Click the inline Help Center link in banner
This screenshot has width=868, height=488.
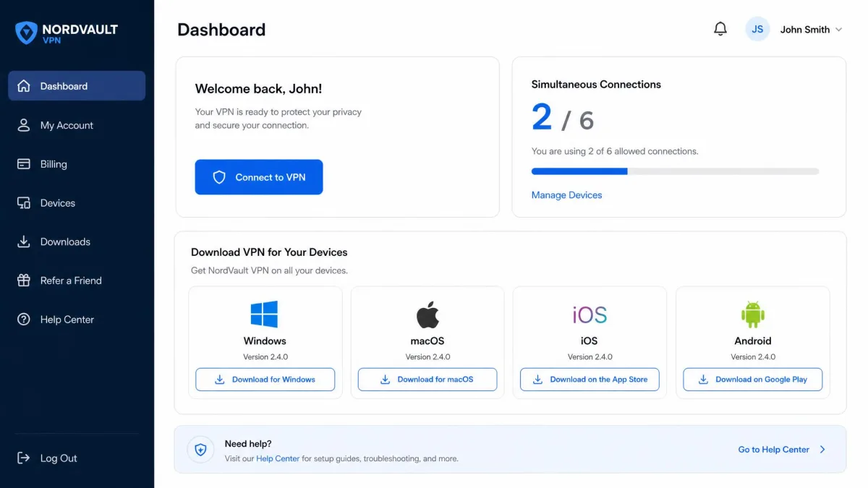[x=278, y=458]
